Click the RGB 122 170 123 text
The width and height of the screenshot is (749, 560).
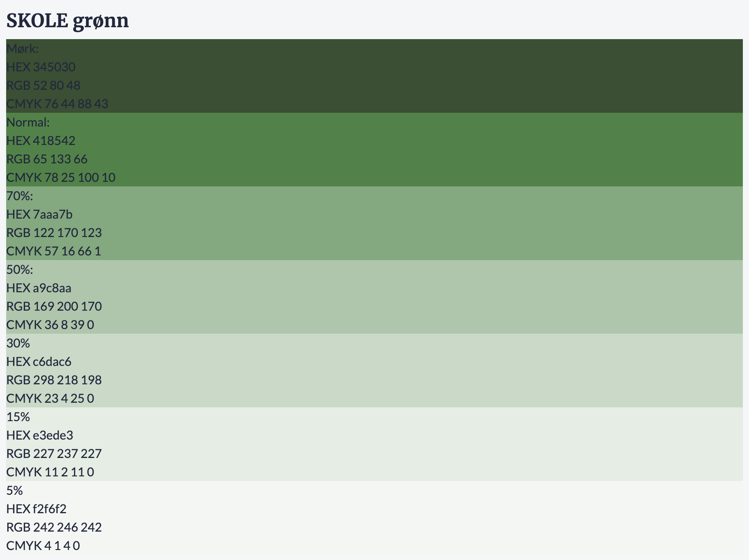pos(54,233)
